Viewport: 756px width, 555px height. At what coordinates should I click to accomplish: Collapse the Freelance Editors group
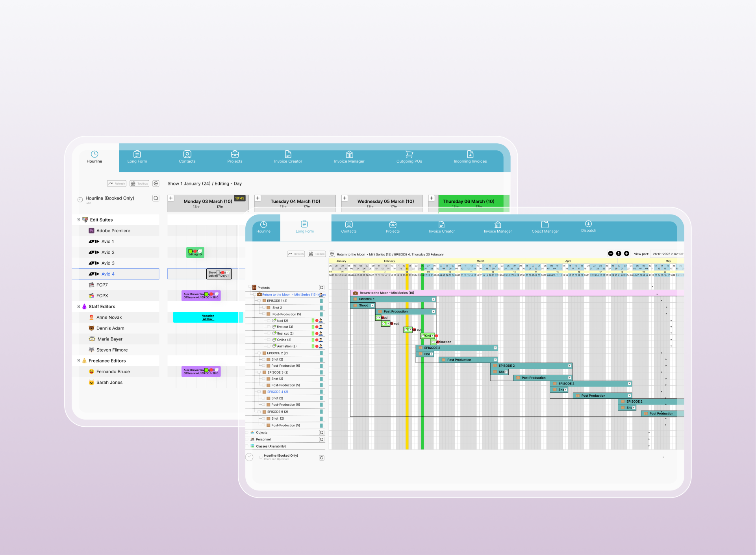pos(78,361)
